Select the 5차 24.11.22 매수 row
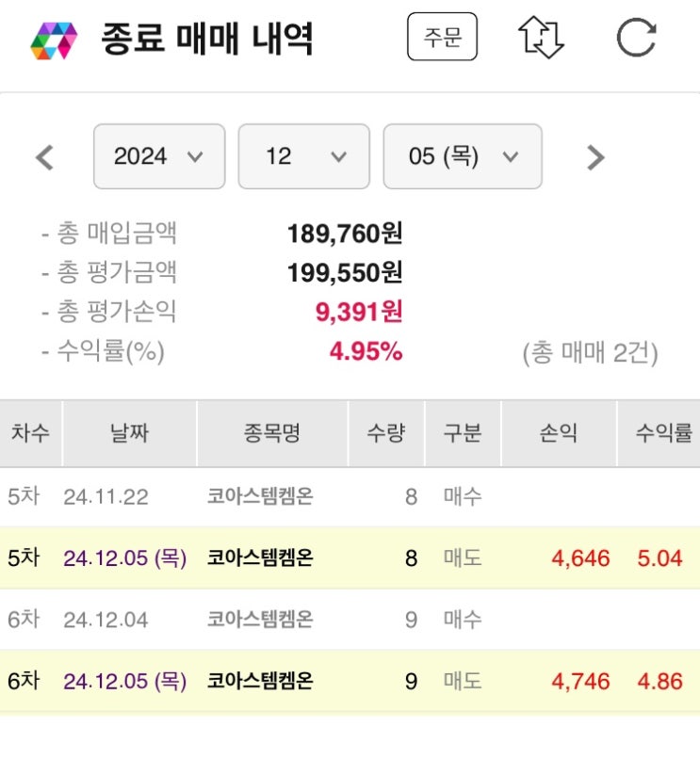The image size is (700, 759). pyautogui.click(x=350, y=496)
